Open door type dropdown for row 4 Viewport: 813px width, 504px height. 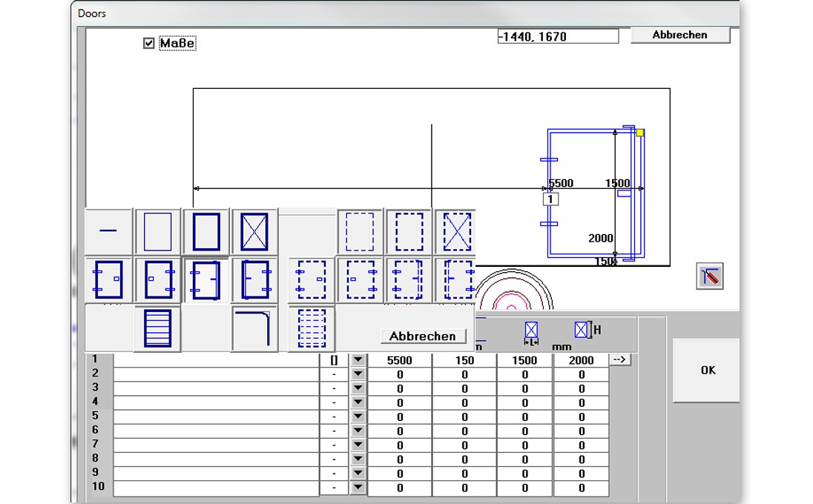click(x=358, y=402)
